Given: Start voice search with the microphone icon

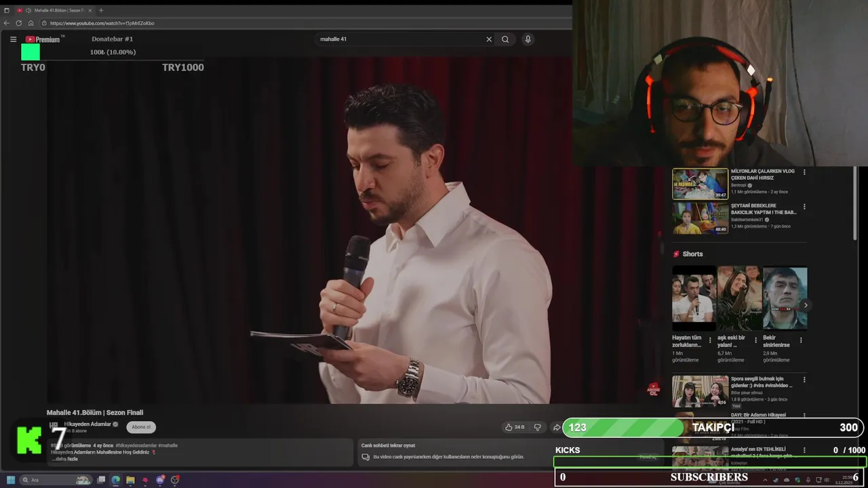Looking at the screenshot, I should pyautogui.click(x=528, y=39).
